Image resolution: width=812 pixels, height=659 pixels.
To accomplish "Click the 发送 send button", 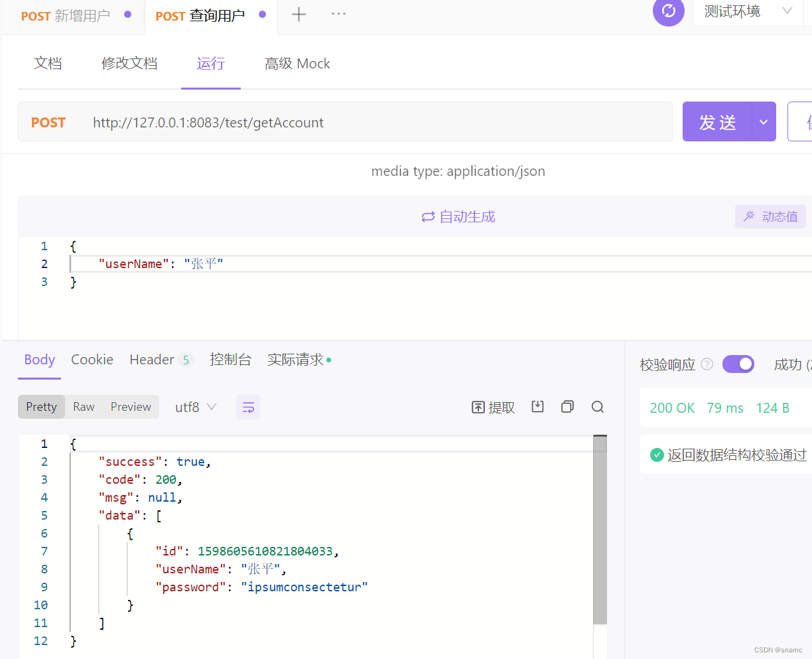I will (717, 121).
